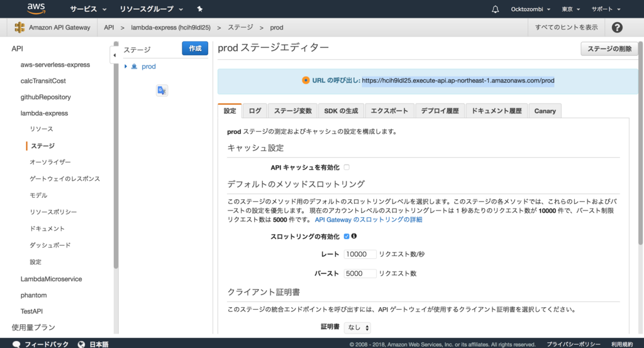Click the language globe icon
644x348 pixels.
(81, 344)
